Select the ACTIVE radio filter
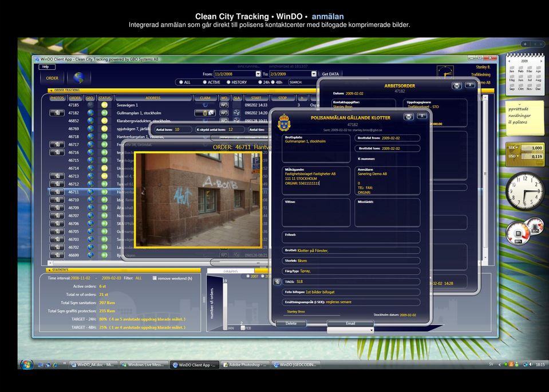 (205, 82)
